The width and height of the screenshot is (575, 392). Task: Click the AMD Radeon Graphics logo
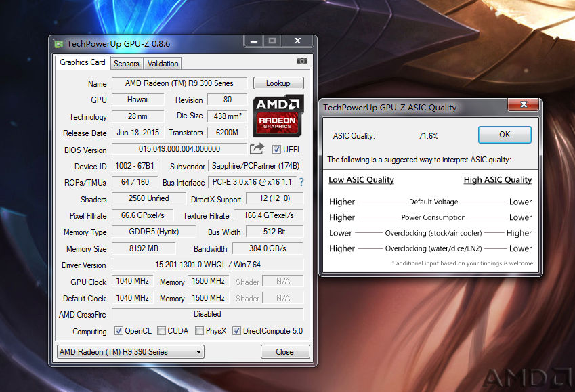click(278, 116)
